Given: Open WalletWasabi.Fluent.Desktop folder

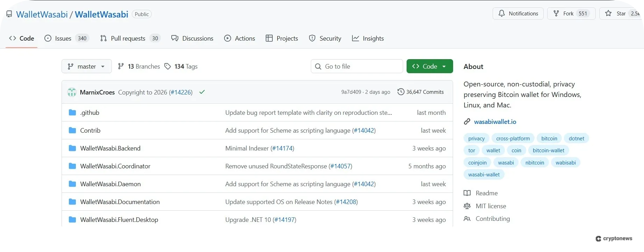Looking at the screenshot, I should [x=119, y=219].
